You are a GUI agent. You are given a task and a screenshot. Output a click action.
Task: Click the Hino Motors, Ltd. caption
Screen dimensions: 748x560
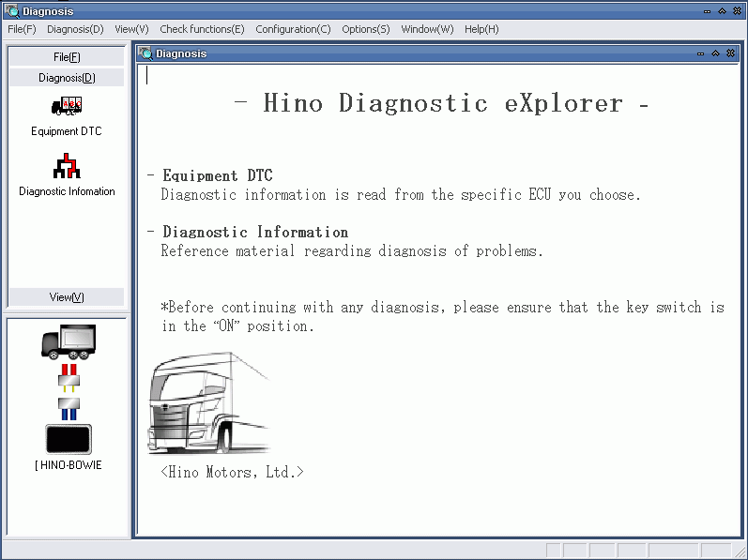pos(232,472)
